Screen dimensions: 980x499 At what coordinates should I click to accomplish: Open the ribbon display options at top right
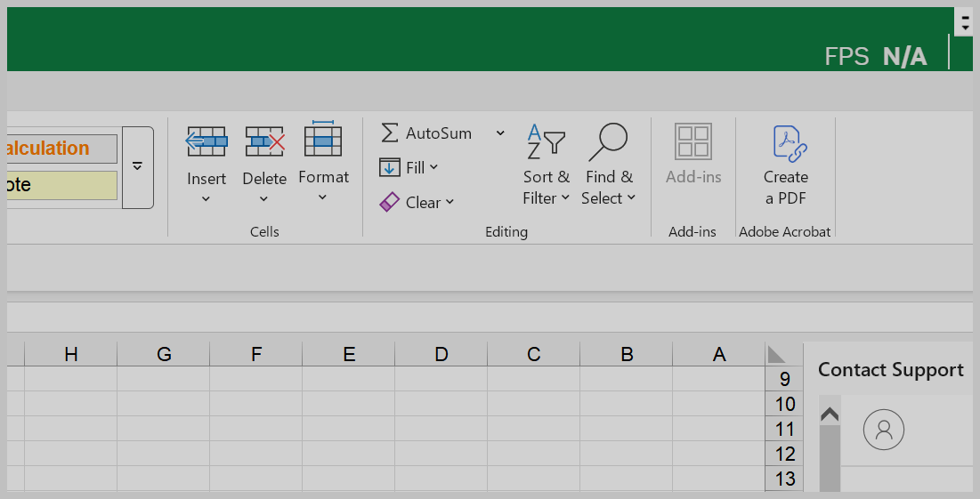coord(965,22)
